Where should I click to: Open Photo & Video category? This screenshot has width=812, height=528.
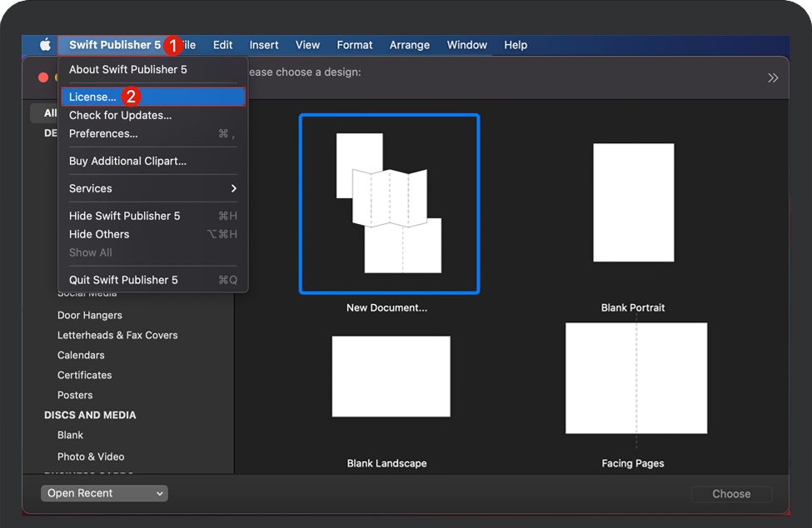91,456
